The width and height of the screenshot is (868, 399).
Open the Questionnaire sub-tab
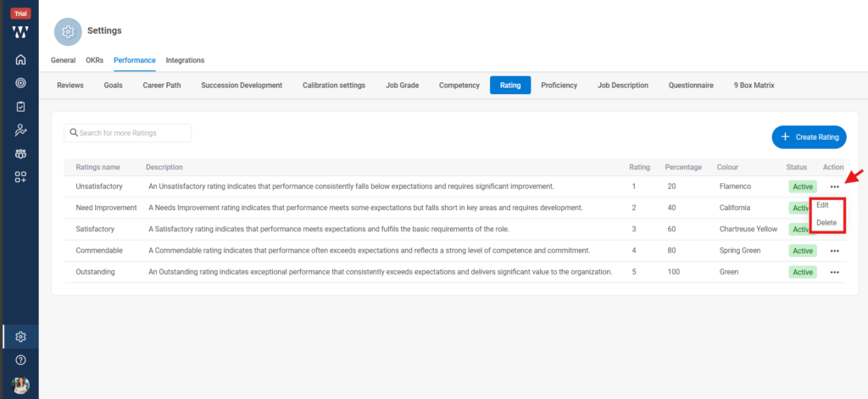(691, 86)
